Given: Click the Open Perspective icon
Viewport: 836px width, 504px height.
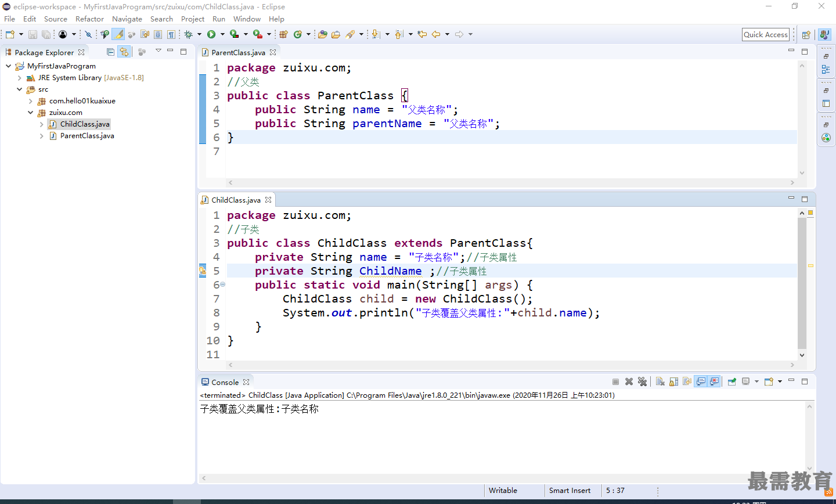Looking at the screenshot, I should click(806, 35).
